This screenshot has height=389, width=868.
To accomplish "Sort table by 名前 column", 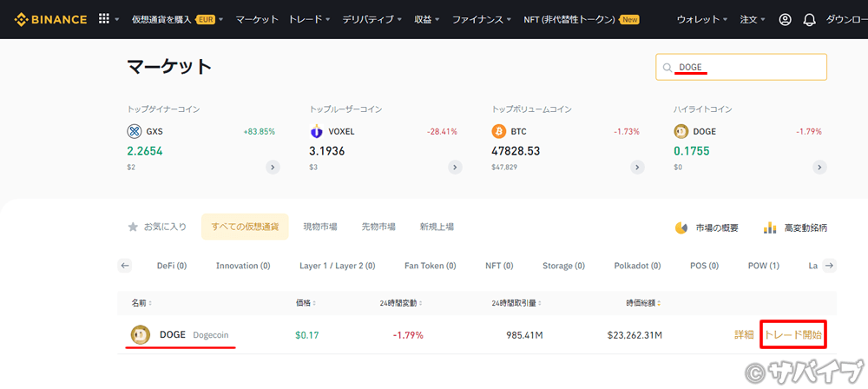I will [141, 303].
